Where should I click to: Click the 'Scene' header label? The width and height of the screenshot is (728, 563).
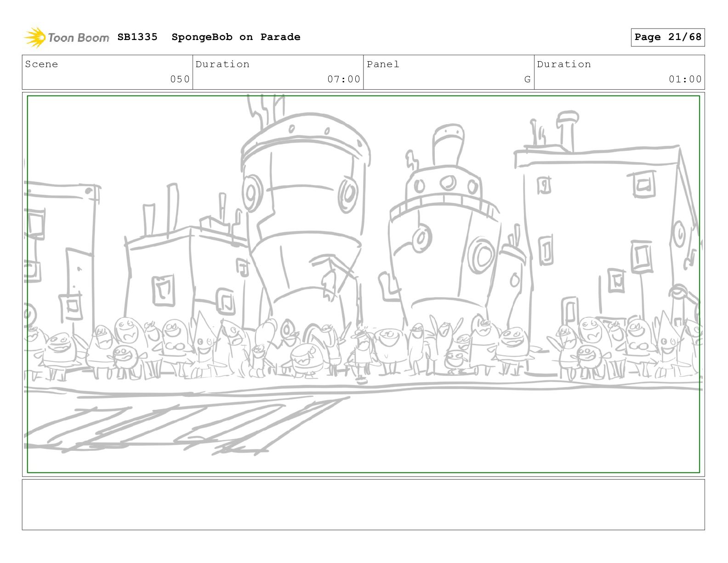(42, 64)
